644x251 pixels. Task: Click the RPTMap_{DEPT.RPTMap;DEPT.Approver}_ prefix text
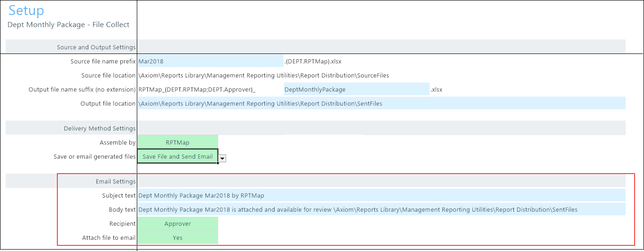pyautogui.click(x=196, y=90)
